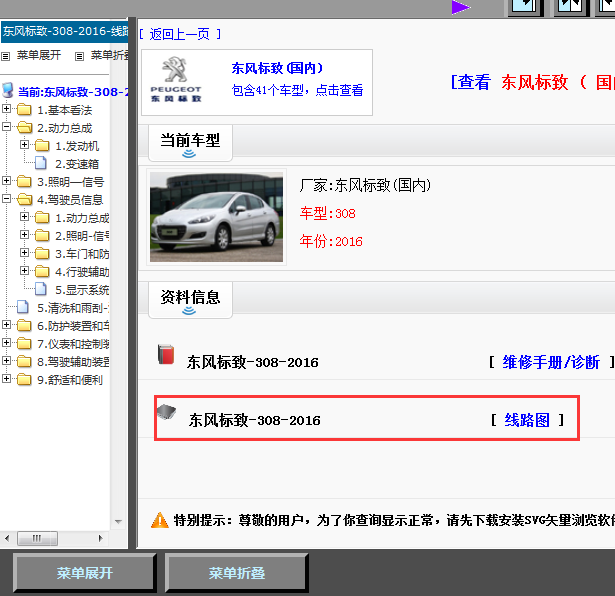Expand the 8.驾驶辅助装置 tree node

tap(6, 361)
